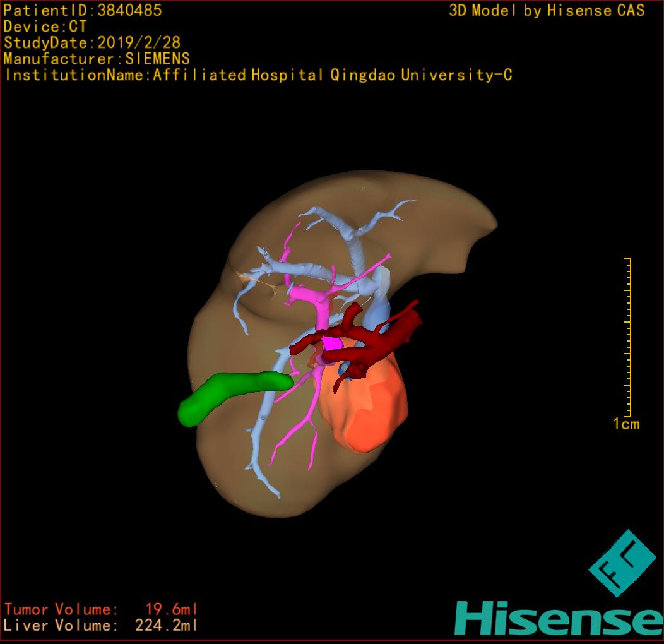Click the teal diamond Hisense CAS icon
Viewport: 664px width, 644px height.
(622, 563)
